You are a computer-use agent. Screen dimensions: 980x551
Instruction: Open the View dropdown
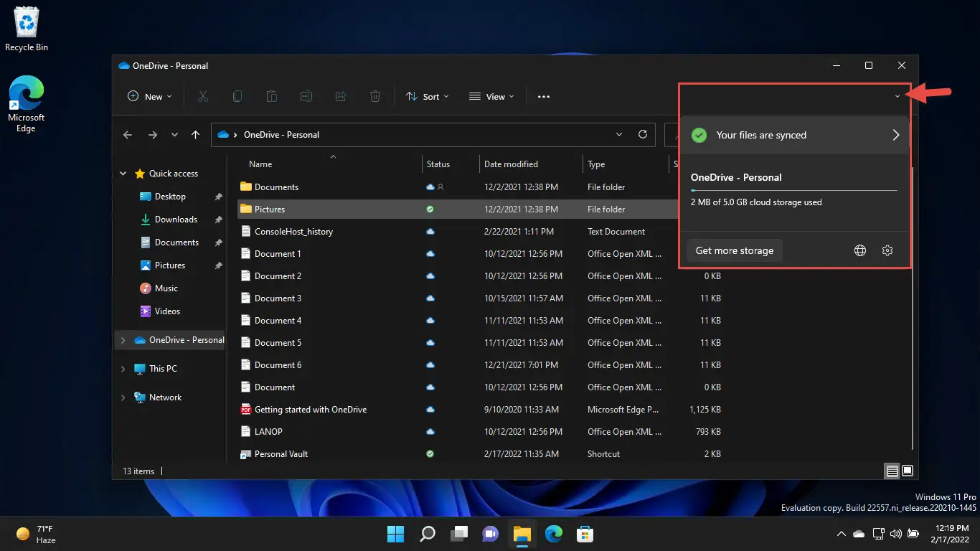(491, 96)
